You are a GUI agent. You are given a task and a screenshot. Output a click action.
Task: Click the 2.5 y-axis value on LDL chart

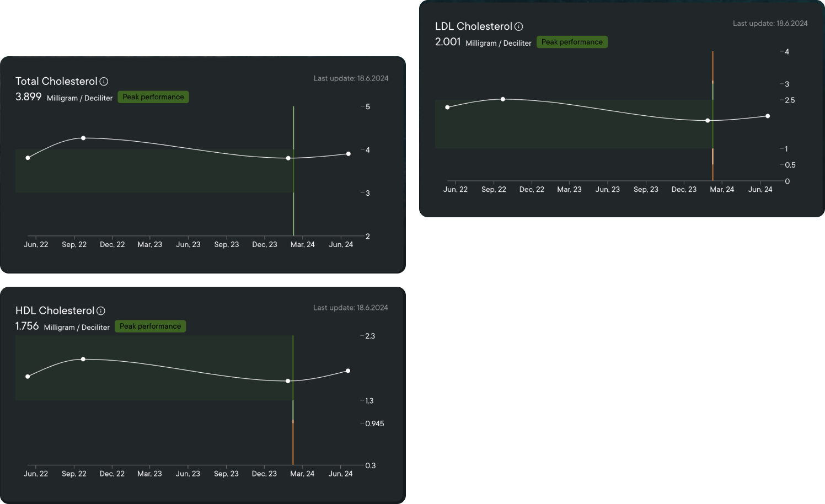[x=790, y=100]
